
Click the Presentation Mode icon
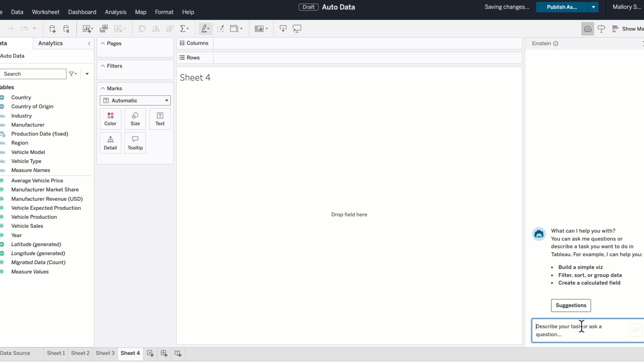click(297, 28)
